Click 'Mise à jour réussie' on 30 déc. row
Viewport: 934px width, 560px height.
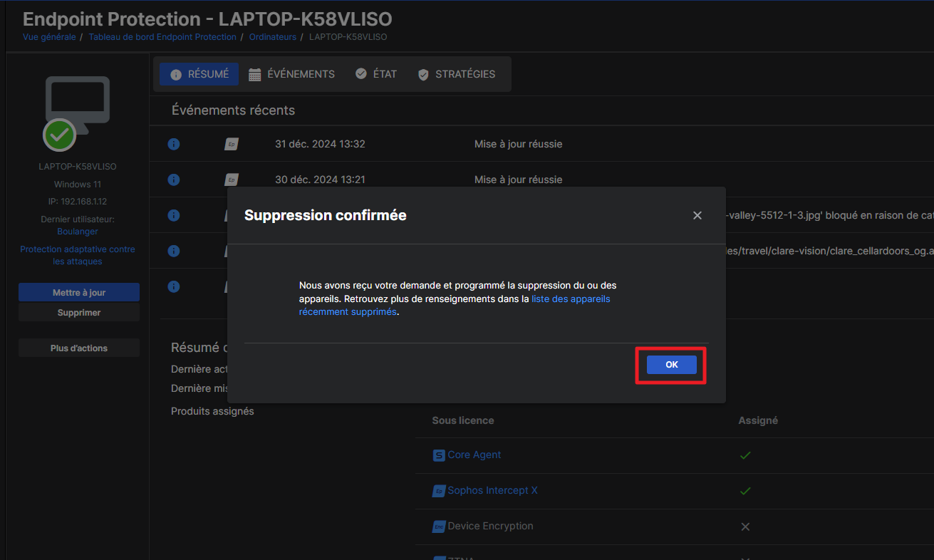pos(518,180)
